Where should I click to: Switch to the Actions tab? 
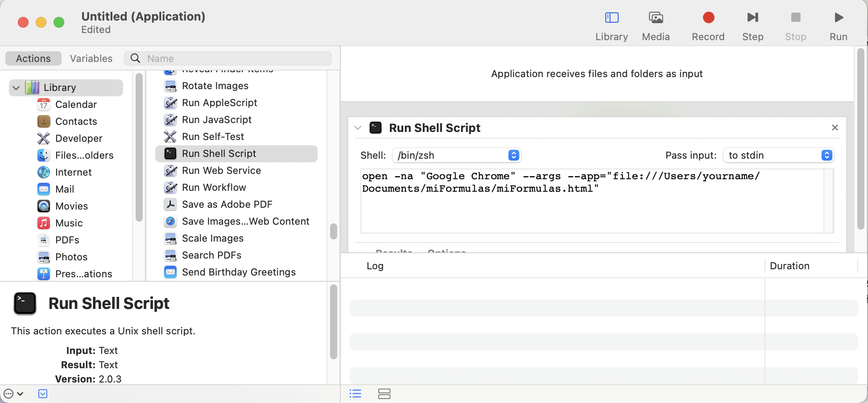click(33, 58)
